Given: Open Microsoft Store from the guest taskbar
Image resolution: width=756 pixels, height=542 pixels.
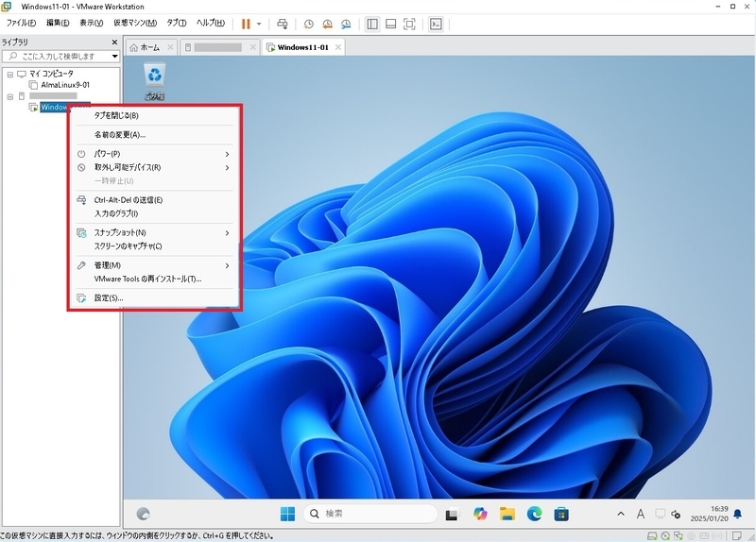Looking at the screenshot, I should coord(561,514).
